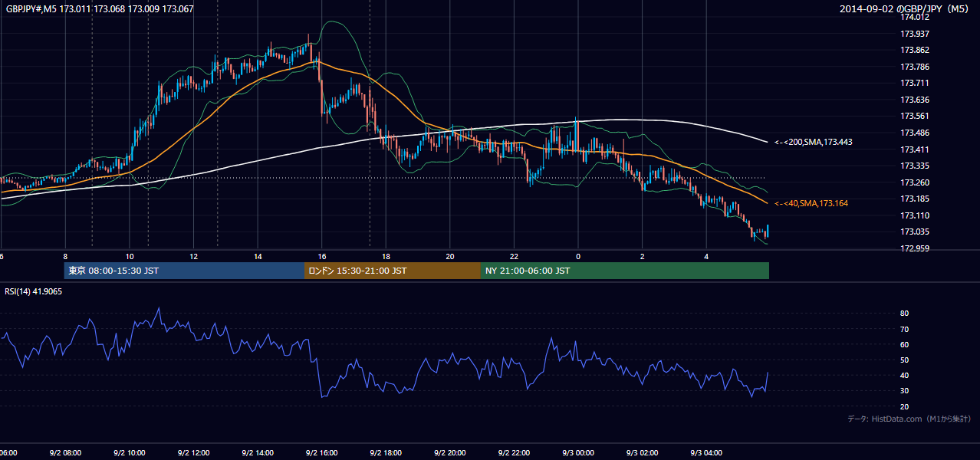Click price axis value 173.862

coord(915,50)
